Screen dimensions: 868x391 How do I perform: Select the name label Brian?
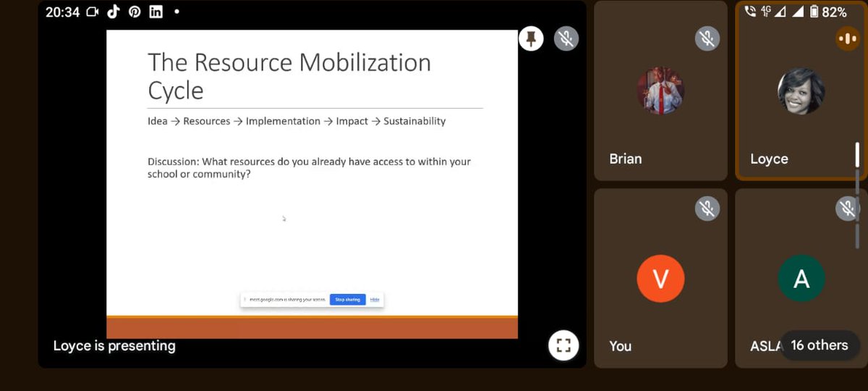click(x=626, y=159)
